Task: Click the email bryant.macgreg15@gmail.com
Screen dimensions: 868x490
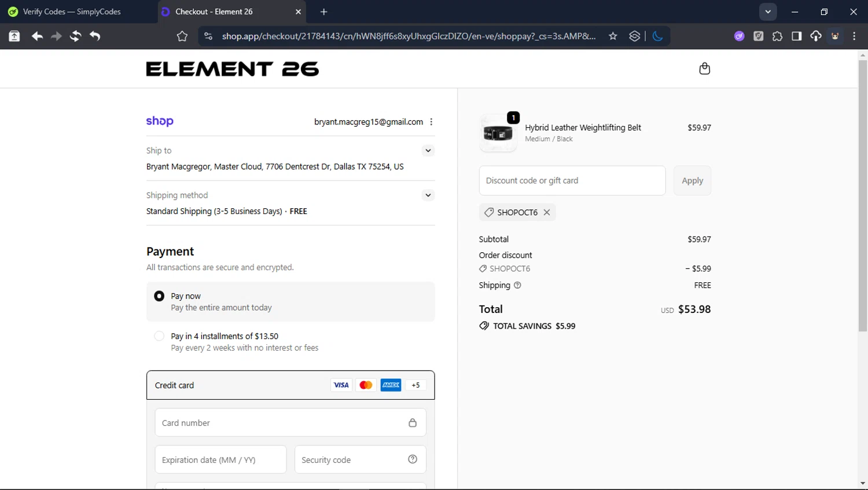Action: coord(368,122)
